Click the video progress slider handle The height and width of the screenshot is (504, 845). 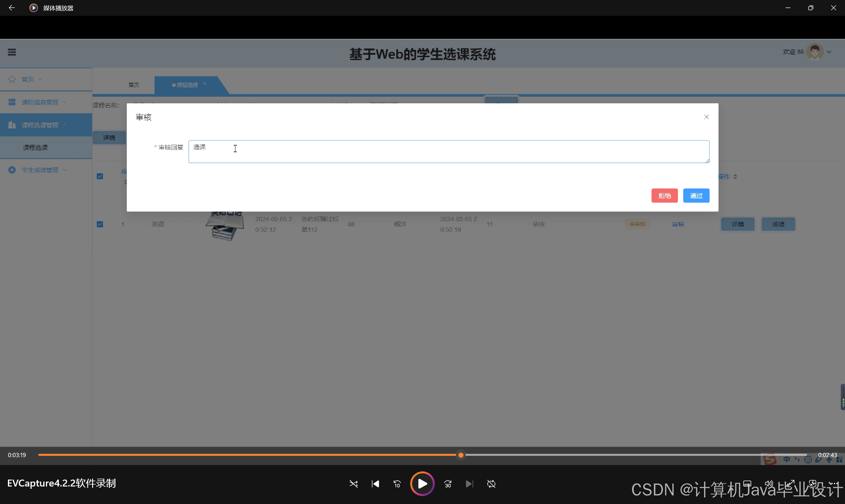[x=461, y=455]
